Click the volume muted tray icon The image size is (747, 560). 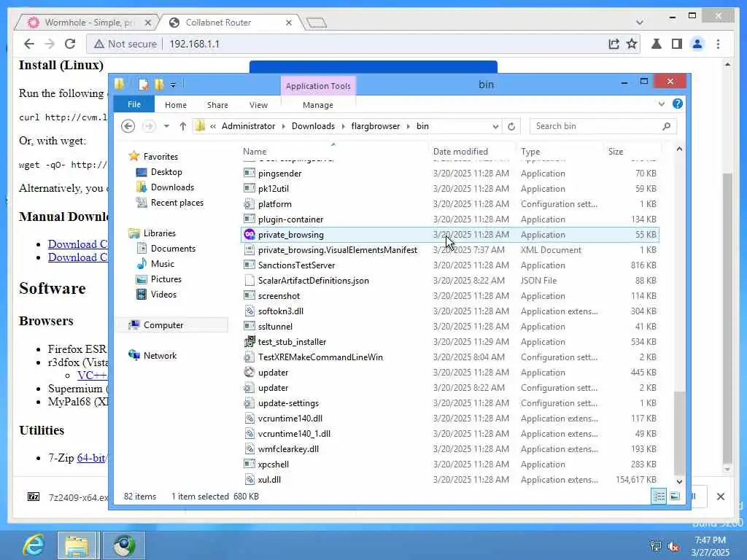(673, 546)
